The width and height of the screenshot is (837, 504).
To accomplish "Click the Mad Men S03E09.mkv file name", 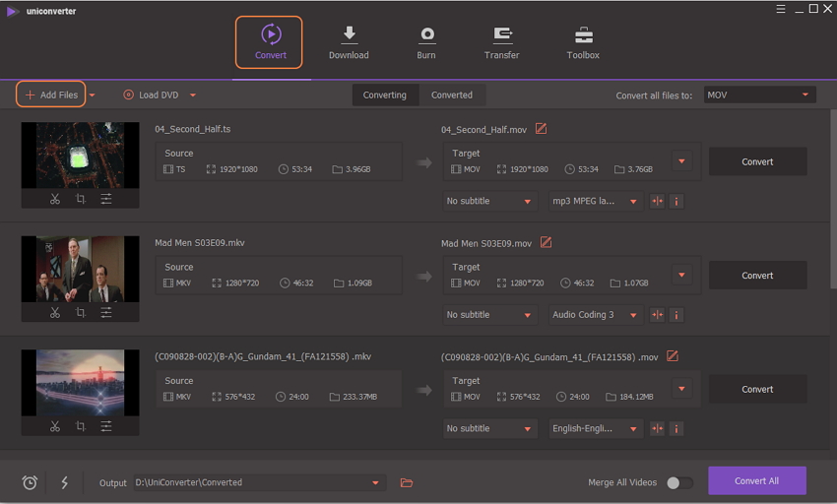I will click(x=200, y=243).
